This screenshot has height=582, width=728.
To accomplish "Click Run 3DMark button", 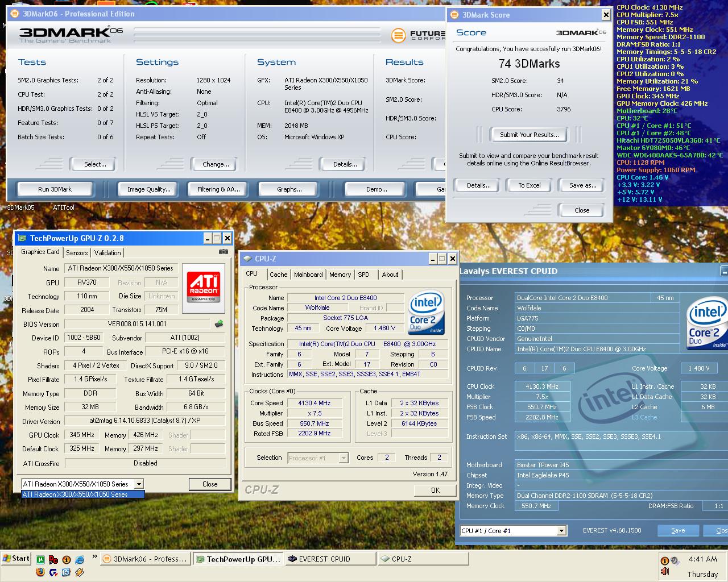I will coord(55,189).
